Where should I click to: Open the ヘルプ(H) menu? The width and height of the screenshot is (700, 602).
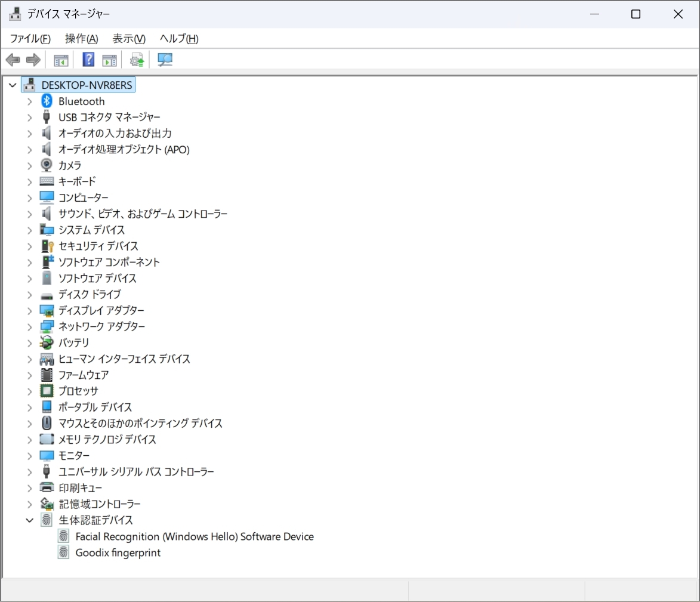179,39
